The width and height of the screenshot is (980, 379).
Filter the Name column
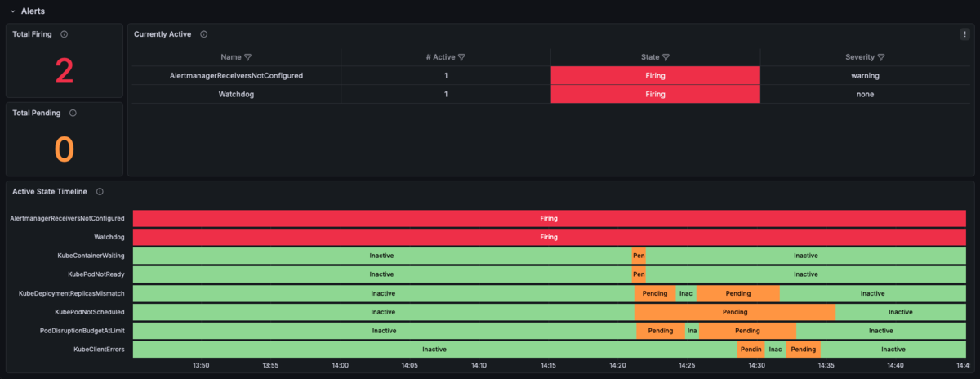pos(247,57)
